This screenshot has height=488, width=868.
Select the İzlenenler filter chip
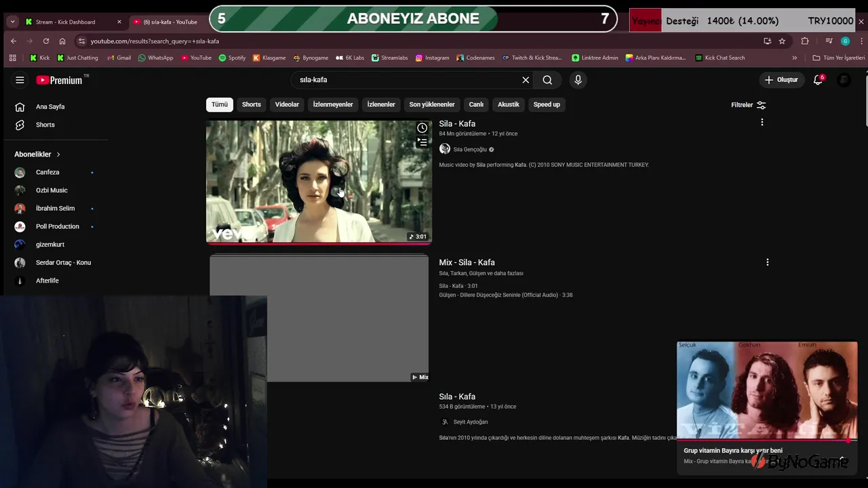[x=381, y=104]
